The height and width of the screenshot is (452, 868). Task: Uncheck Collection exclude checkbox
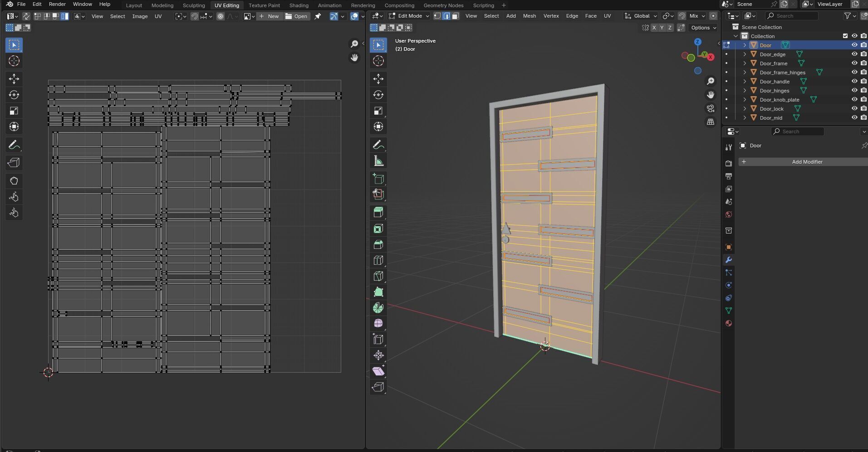(845, 36)
